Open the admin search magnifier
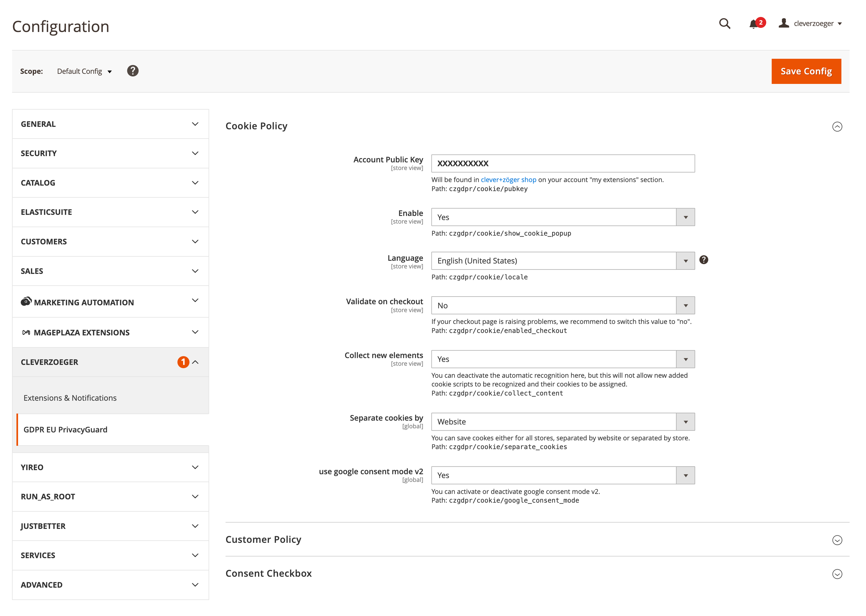This screenshot has width=866, height=616. (724, 24)
